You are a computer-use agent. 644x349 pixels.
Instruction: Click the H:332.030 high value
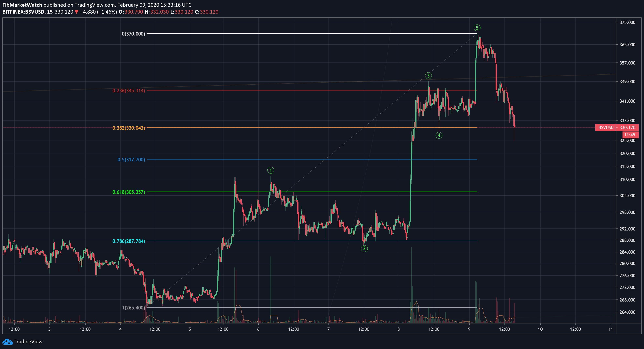point(157,12)
